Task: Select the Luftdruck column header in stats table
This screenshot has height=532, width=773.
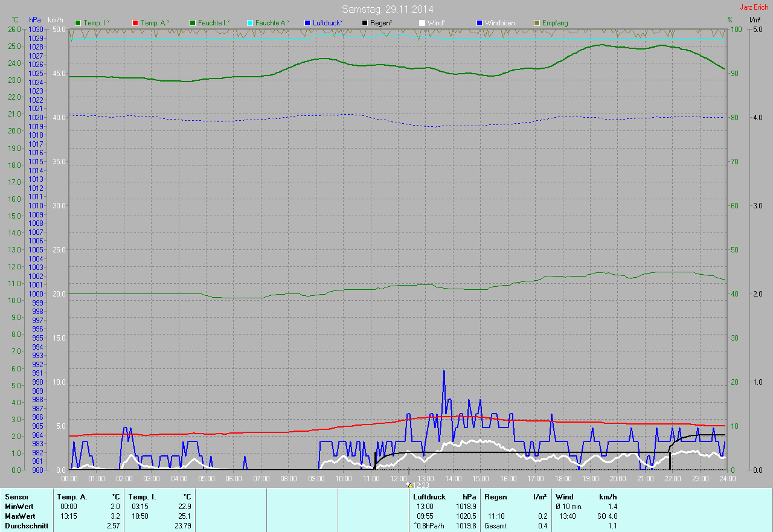Action: tap(429, 497)
